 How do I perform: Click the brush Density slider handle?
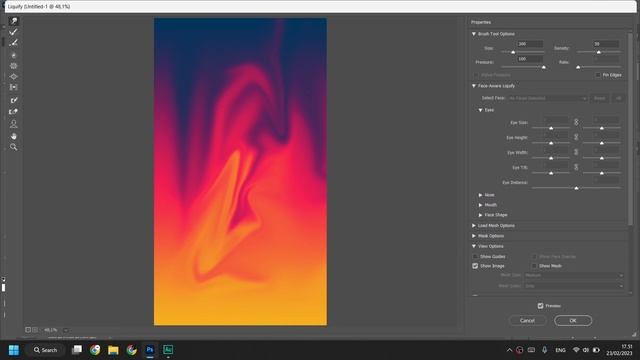[599, 52]
